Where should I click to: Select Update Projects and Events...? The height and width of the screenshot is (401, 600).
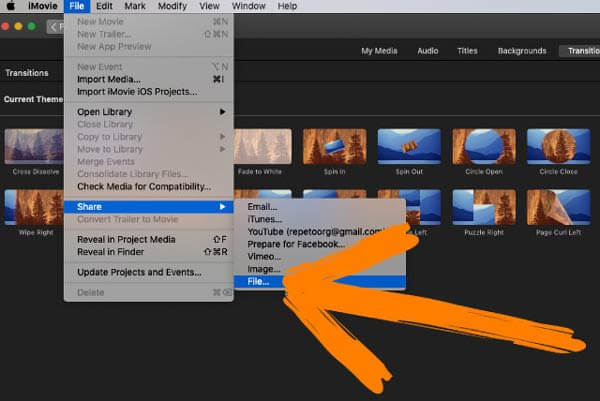coord(148,272)
